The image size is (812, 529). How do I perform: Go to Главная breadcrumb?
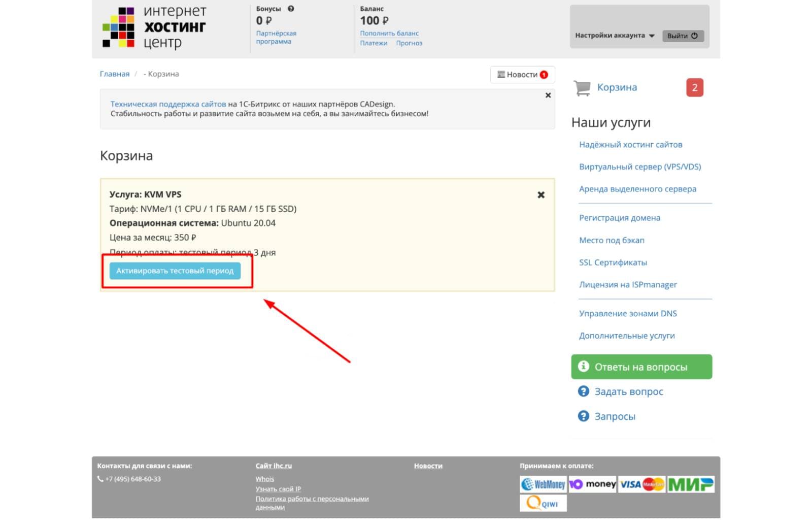click(115, 74)
